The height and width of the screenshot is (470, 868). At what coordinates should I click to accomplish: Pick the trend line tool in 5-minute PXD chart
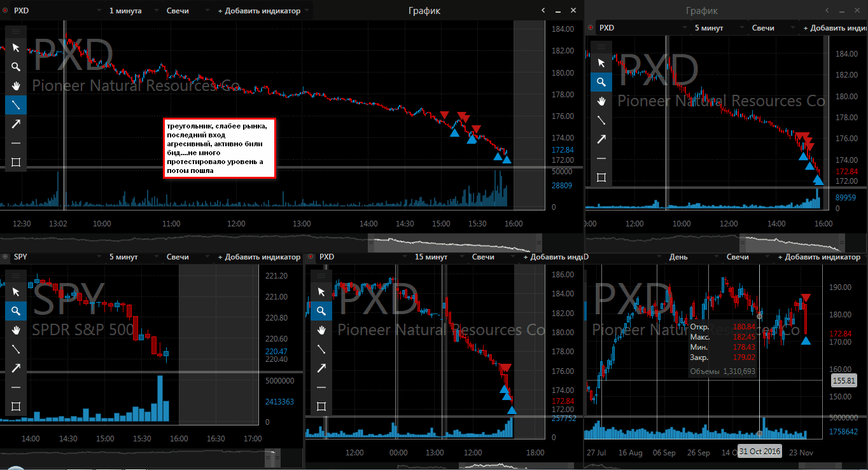pos(601,120)
